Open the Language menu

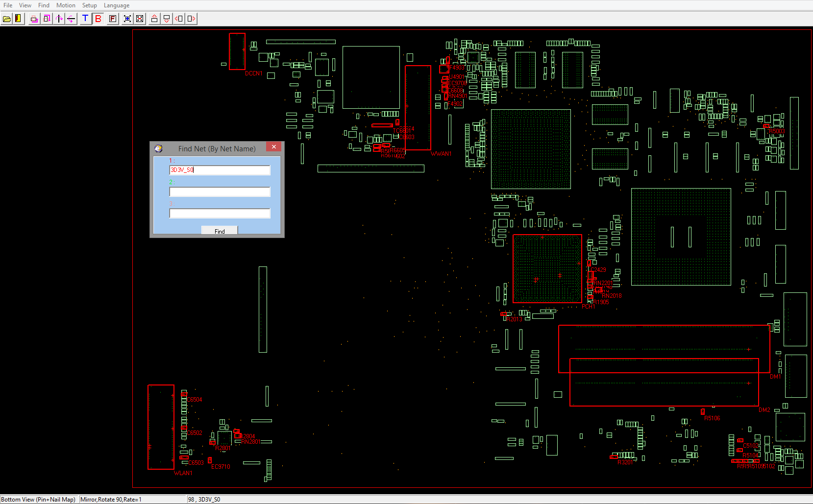[x=117, y=5]
